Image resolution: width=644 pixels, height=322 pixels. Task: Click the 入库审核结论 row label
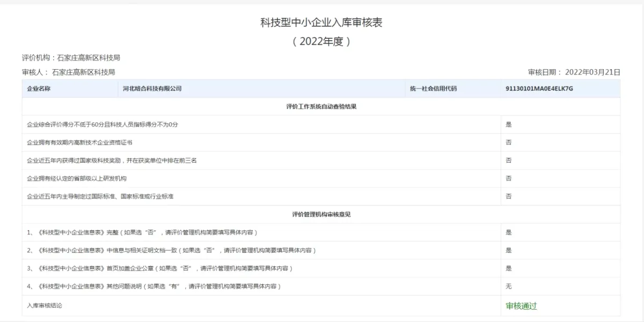point(41,306)
